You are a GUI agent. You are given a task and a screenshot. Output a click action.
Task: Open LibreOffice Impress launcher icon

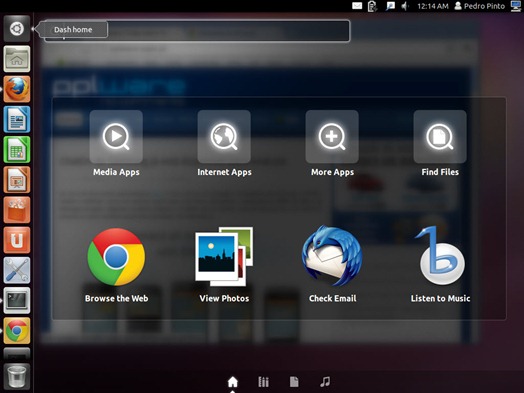[17, 180]
